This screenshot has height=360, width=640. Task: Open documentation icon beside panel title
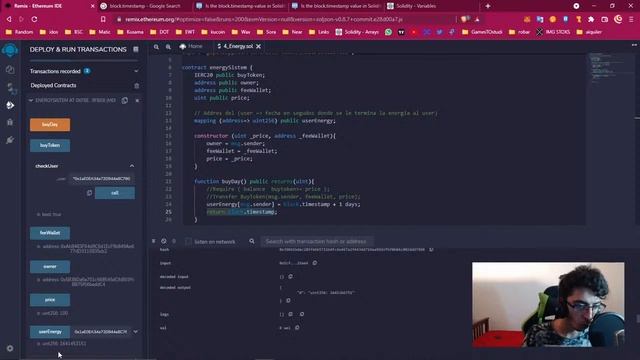[136, 49]
